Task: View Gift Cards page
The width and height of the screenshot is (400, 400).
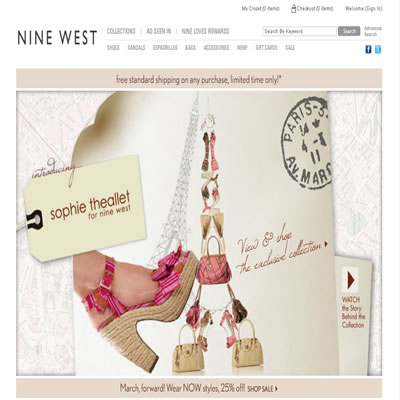Action: [x=266, y=48]
